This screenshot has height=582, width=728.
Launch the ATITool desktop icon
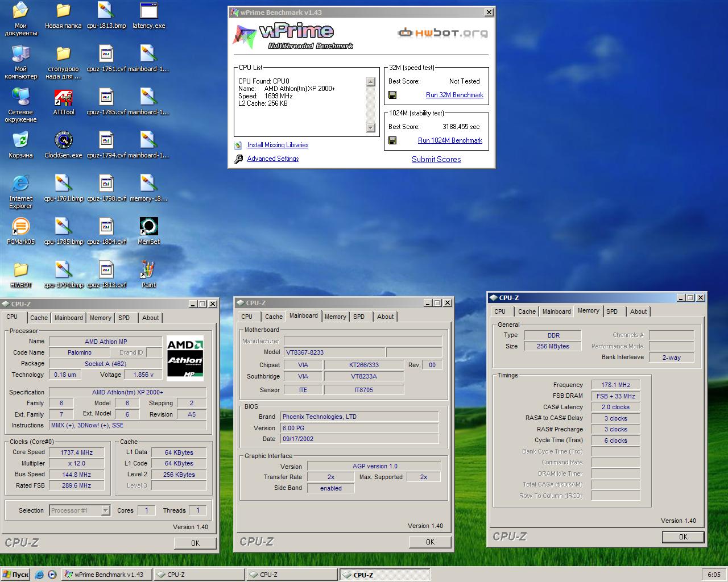(63, 98)
